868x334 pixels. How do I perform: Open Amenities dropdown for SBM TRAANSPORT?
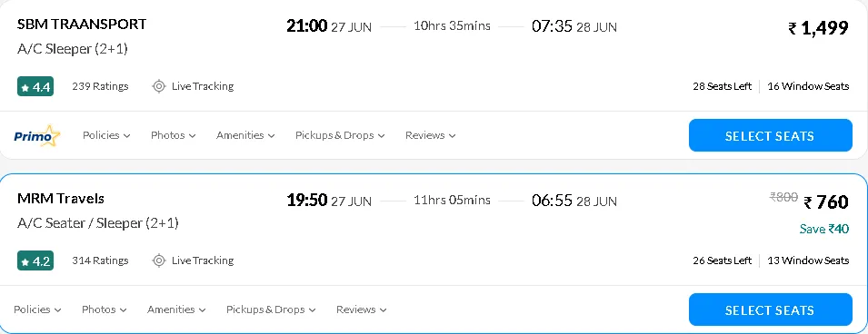coord(245,135)
